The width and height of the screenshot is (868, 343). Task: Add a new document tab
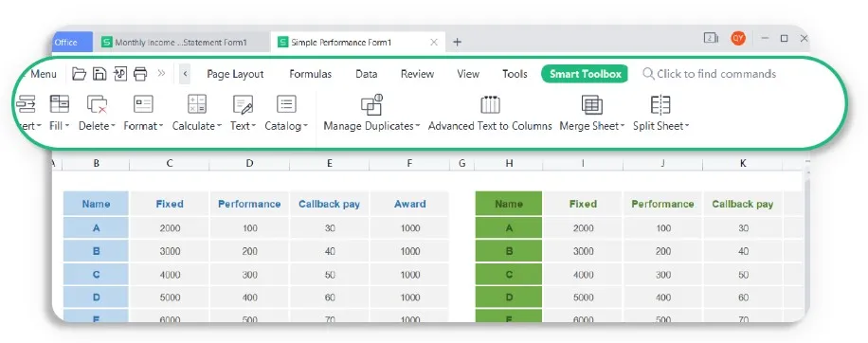tap(457, 42)
